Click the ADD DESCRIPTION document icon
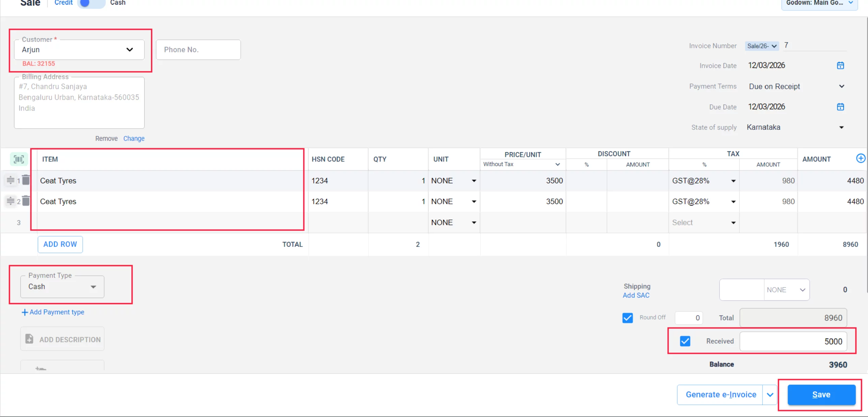The height and width of the screenshot is (417, 868). [x=29, y=339]
